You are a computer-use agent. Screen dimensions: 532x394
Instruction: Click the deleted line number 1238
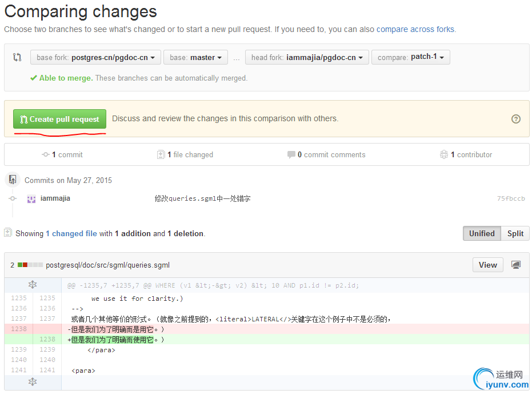click(x=19, y=329)
